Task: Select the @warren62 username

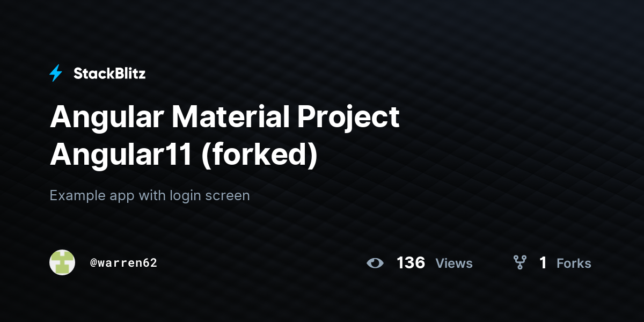Action: click(x=123, y=263)
